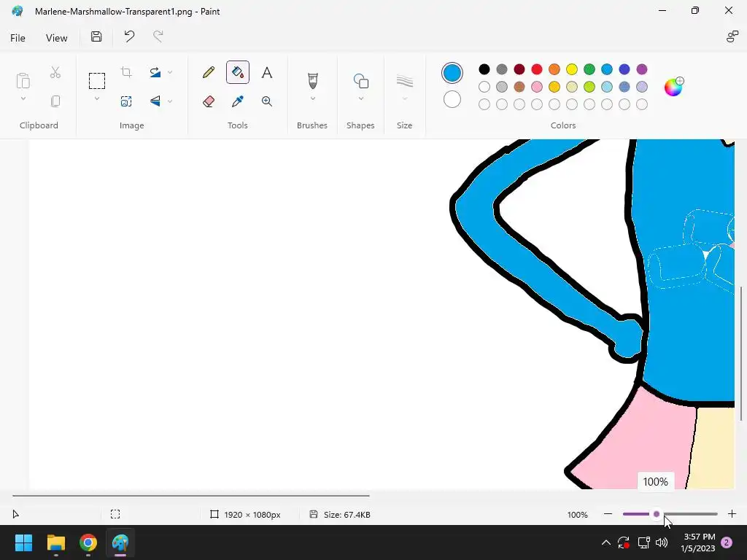Image resolution: width=747 pixels, height=560 pixels.
Task: Pick the dark red color swatch
Action: coord(519,69)
